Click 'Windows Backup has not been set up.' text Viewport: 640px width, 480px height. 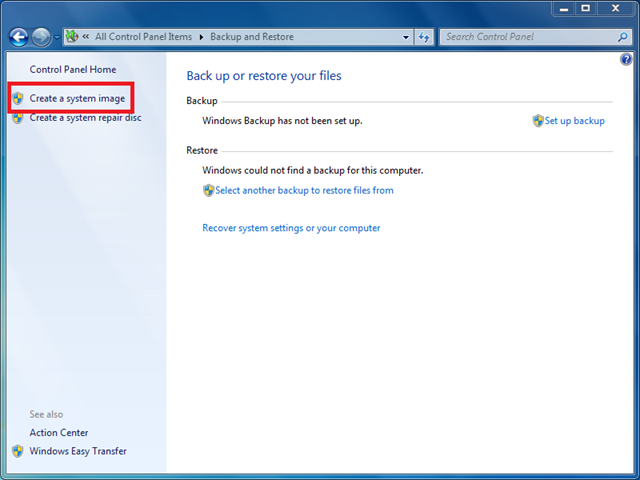(x=282, y=121)
